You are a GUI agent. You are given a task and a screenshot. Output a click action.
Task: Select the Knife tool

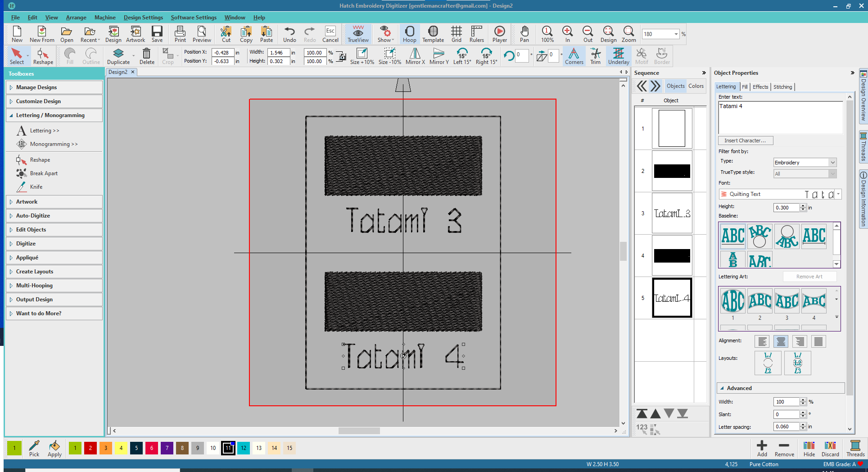click(36, 187)
